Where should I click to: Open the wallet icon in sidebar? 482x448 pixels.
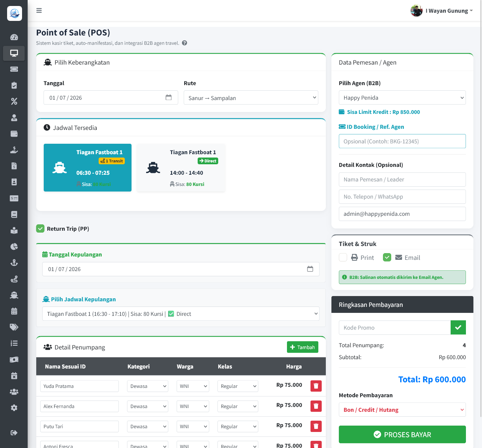[x=14, y=134]
